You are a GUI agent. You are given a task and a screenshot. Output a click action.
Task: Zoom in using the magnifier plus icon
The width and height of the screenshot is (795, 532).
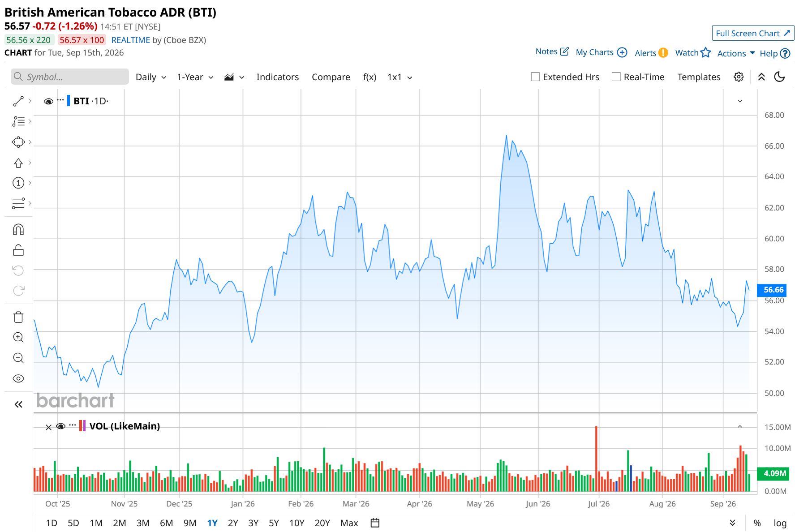tap(18, 337)
